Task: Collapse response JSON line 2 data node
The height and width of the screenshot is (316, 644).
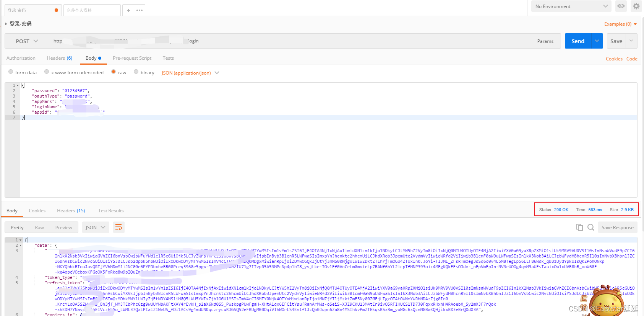Action: (20, 245)
